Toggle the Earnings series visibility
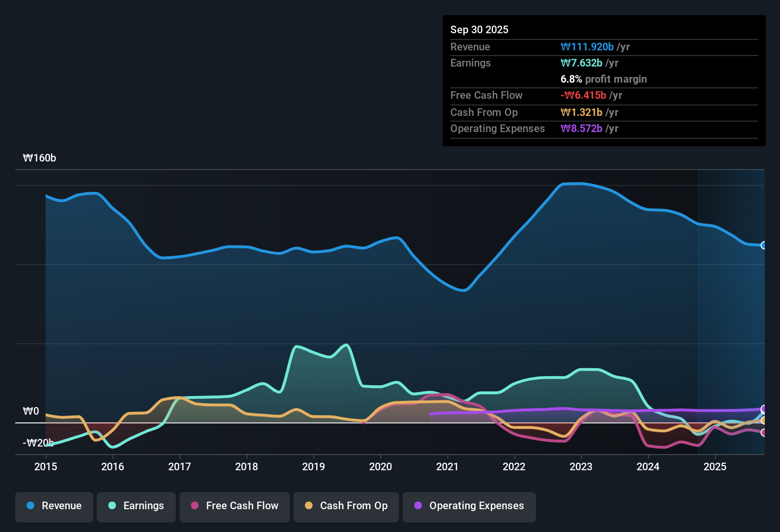Image resolution: width=780 pixels, height=532 pixels. (x=136, y=506)
